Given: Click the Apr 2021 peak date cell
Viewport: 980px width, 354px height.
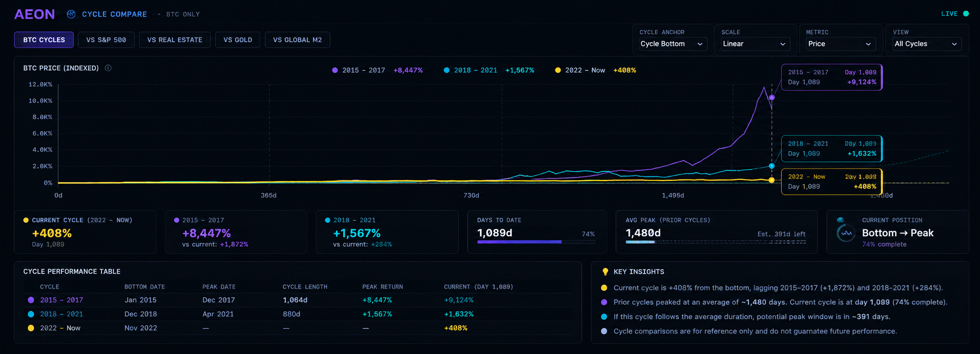Looking at the screenshot, I should (218, 314).
